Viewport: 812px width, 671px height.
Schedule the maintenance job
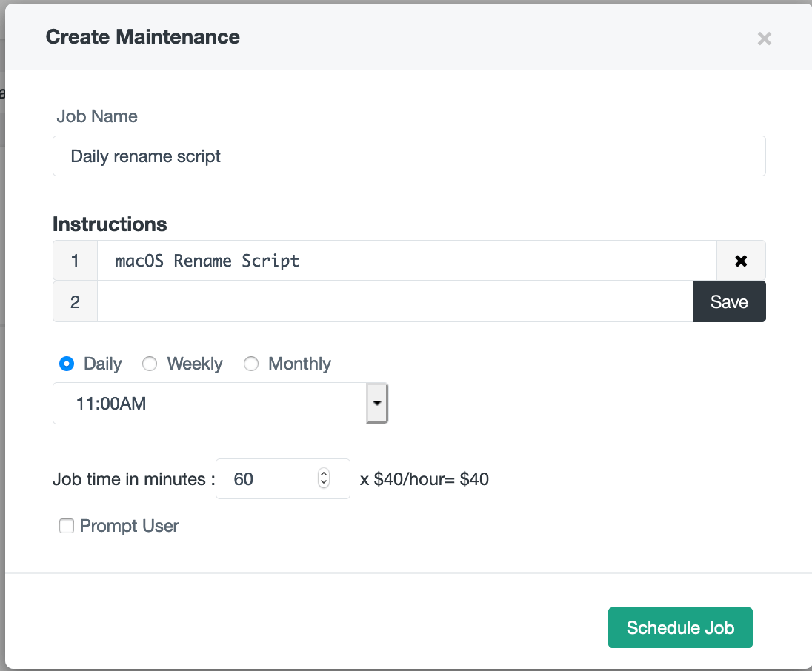tap(679, 627)
